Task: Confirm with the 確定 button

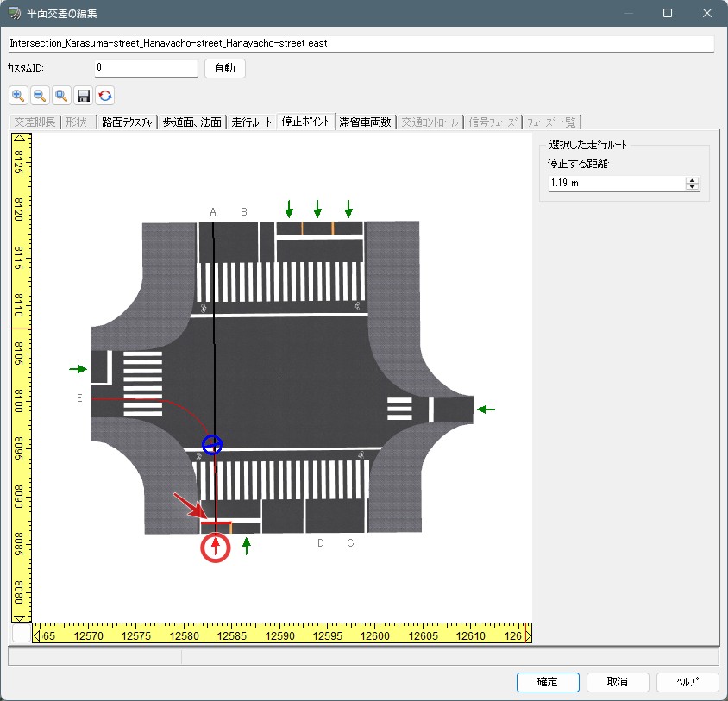Action: click(x=548, y=682)
